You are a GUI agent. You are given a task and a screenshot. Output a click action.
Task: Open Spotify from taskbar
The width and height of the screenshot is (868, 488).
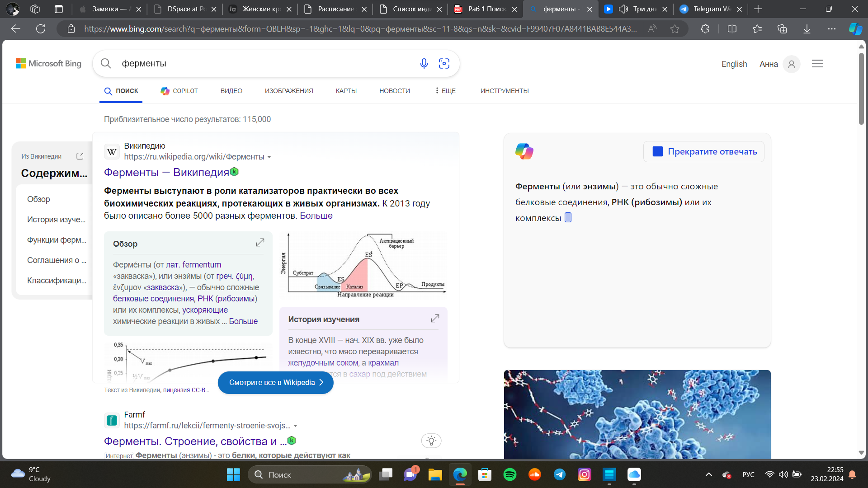pyautogui.click(x=510, y=474)
